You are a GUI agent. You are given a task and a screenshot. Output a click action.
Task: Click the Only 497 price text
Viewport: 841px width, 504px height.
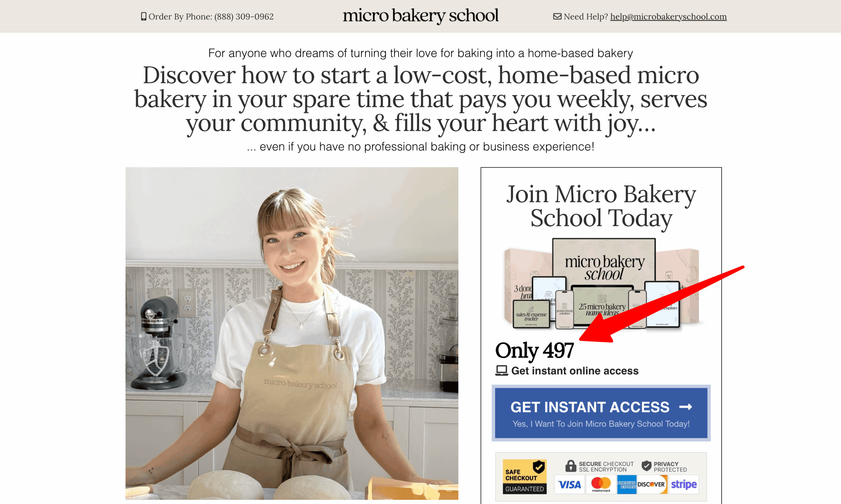click(534, 350)
